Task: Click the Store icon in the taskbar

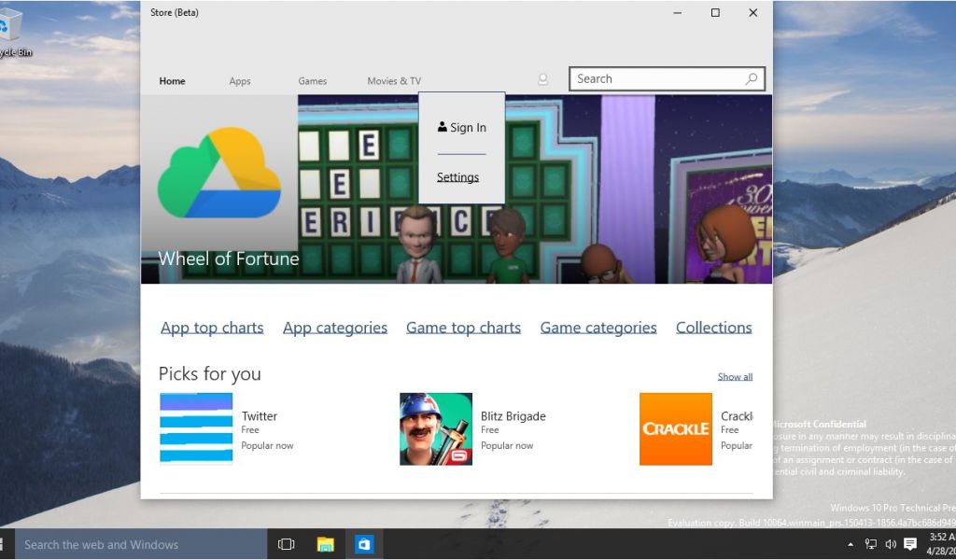Action: pos(364,544)
